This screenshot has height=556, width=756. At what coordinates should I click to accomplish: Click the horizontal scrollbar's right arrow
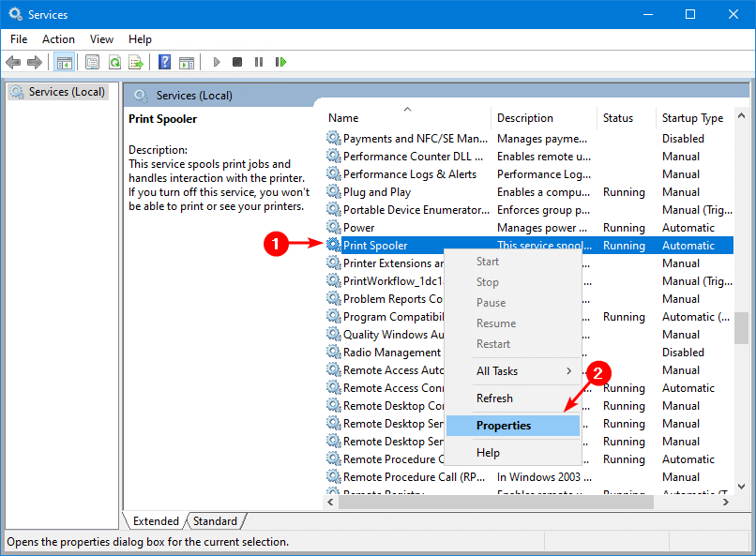pos(727,503)
